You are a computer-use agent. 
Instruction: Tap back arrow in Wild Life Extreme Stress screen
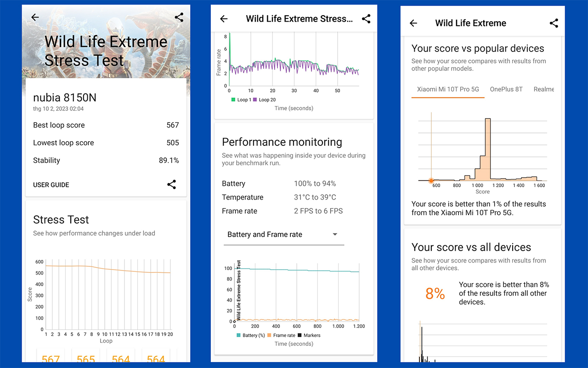click(x=224, y=19)
